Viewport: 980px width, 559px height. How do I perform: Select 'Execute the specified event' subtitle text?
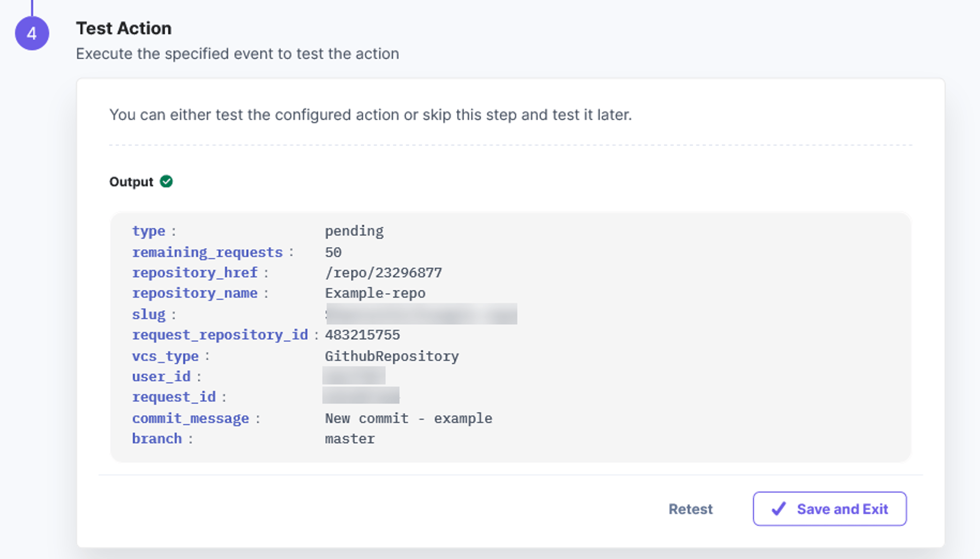pos(238,54)
